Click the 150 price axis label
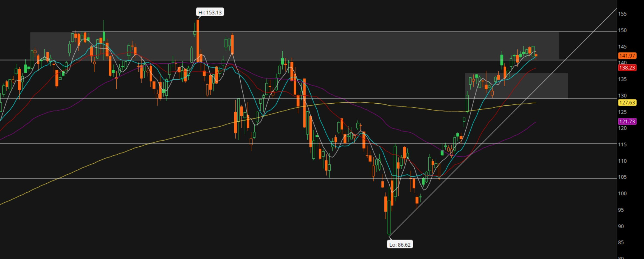 click(622, 30)
